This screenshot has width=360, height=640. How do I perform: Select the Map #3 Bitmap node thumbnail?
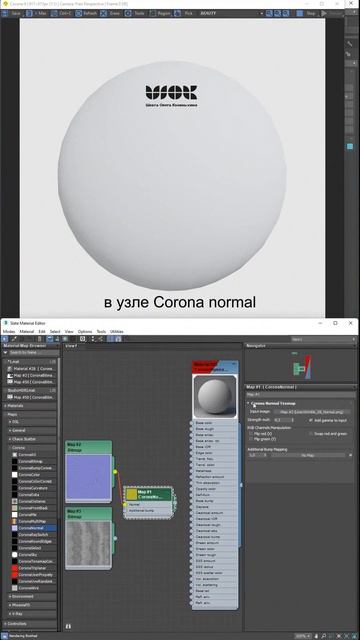point(89,543)
